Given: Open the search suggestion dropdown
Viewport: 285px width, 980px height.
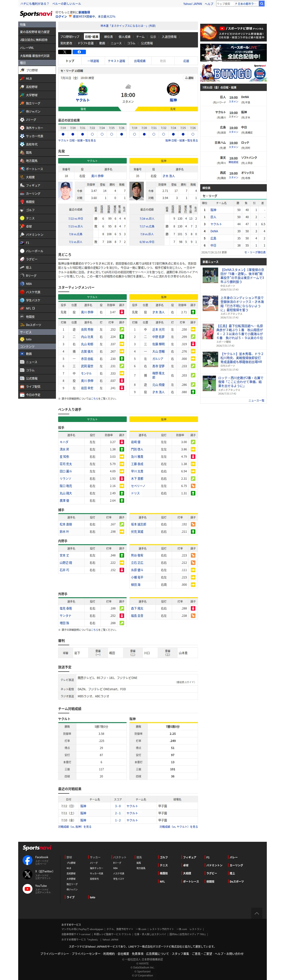Looking at the screenshot, I should click(x=247, y=4).
